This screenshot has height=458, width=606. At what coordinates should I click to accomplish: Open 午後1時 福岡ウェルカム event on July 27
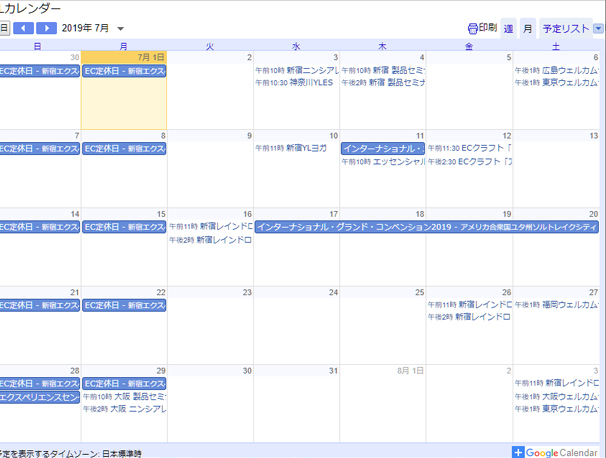pos(556,304)
